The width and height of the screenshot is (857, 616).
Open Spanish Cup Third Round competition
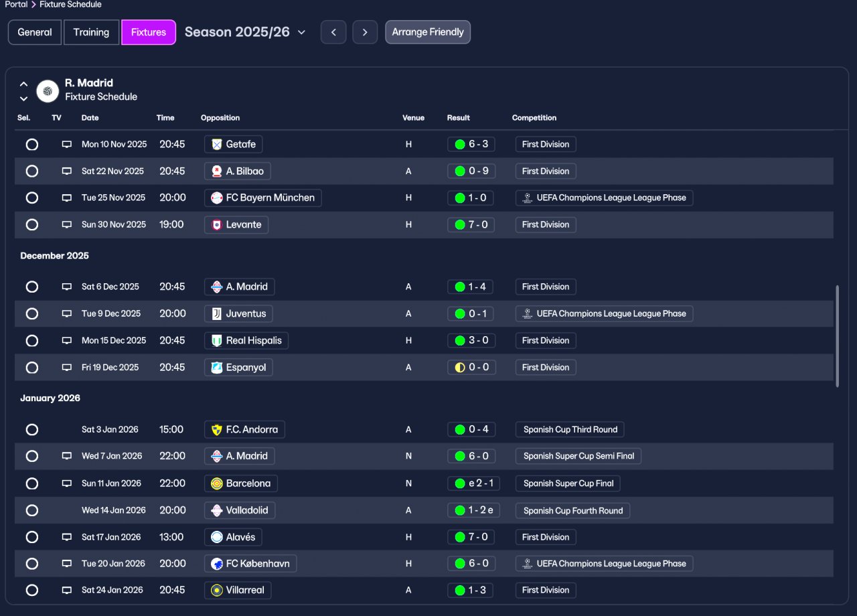coord(570,429)
